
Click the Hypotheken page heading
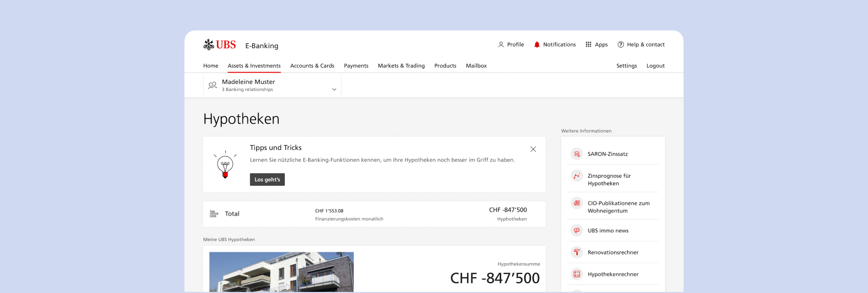tap(241, 119)
